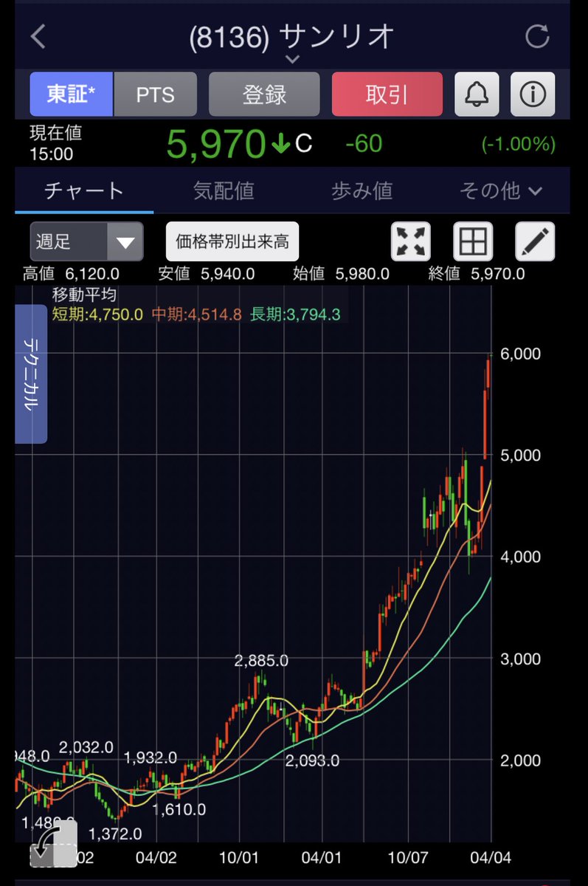Rotate screen with the bottom-left icon
The height and width of the screenshot is (886, 588).
(53, 844)
